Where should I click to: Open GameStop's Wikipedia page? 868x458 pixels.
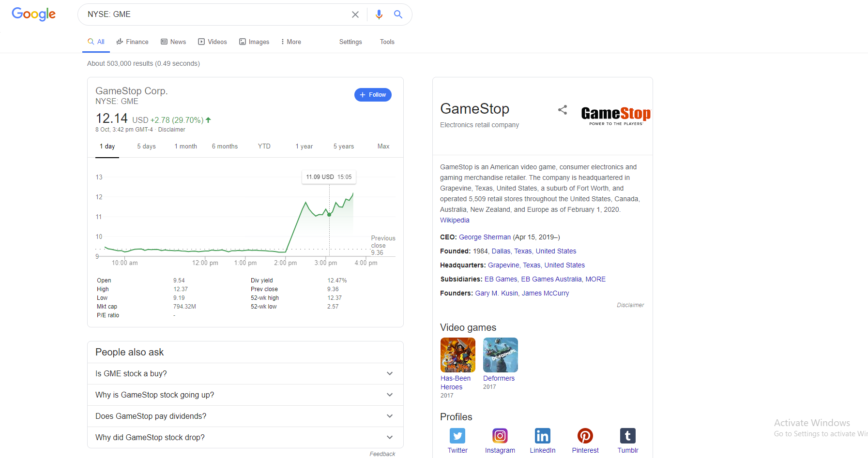(x=454, y=220)
